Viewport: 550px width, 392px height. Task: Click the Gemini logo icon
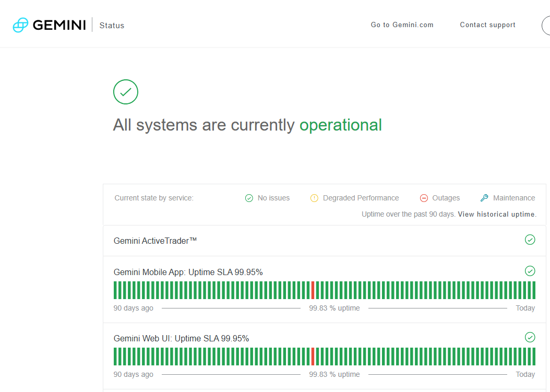[x=20, y=25]
